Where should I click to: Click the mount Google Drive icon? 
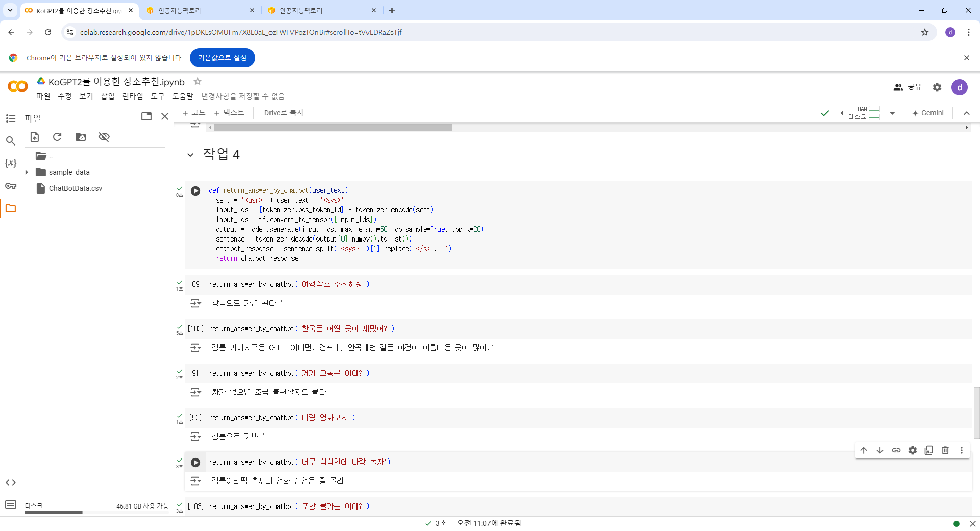81,137
